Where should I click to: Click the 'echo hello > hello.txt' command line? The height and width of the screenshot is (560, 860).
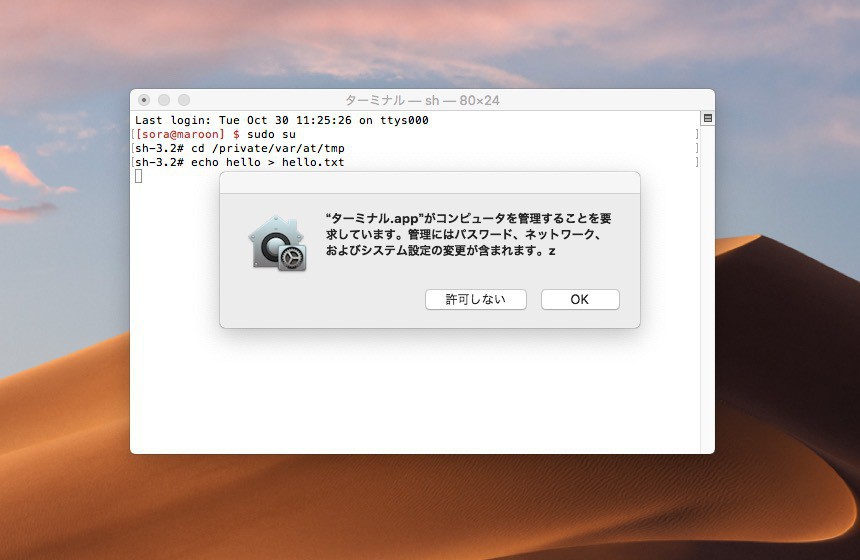[240, 162]
